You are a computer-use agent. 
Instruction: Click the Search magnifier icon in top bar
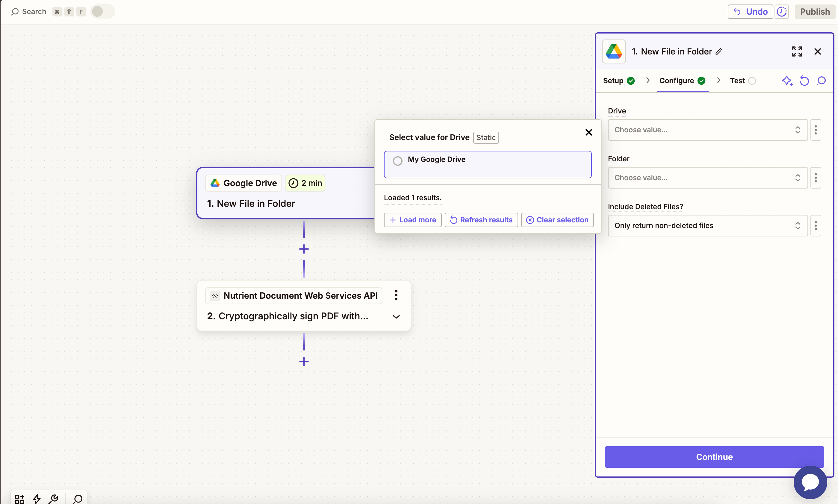(15, 12)
